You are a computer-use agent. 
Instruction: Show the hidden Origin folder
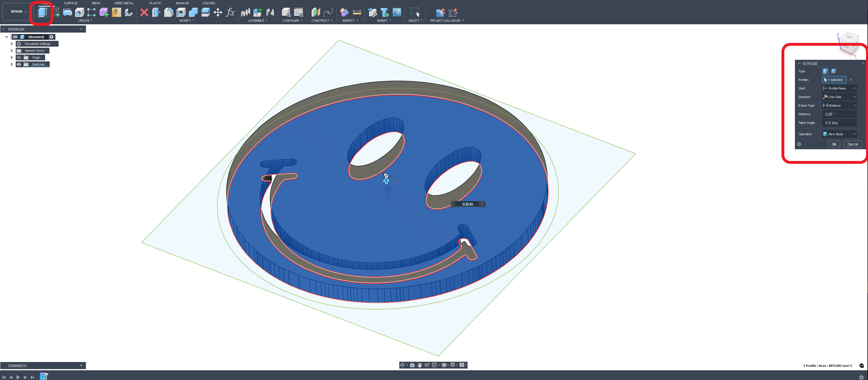[19, 58]
